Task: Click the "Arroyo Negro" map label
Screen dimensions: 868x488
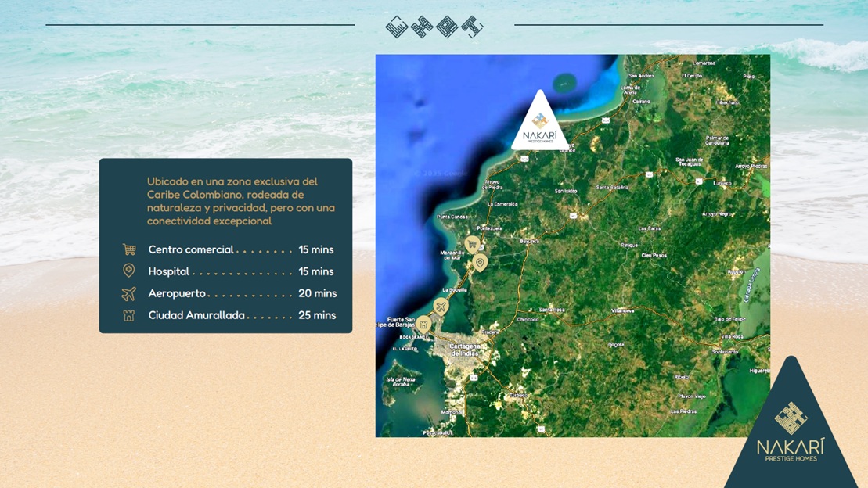Action: [718, 213]
